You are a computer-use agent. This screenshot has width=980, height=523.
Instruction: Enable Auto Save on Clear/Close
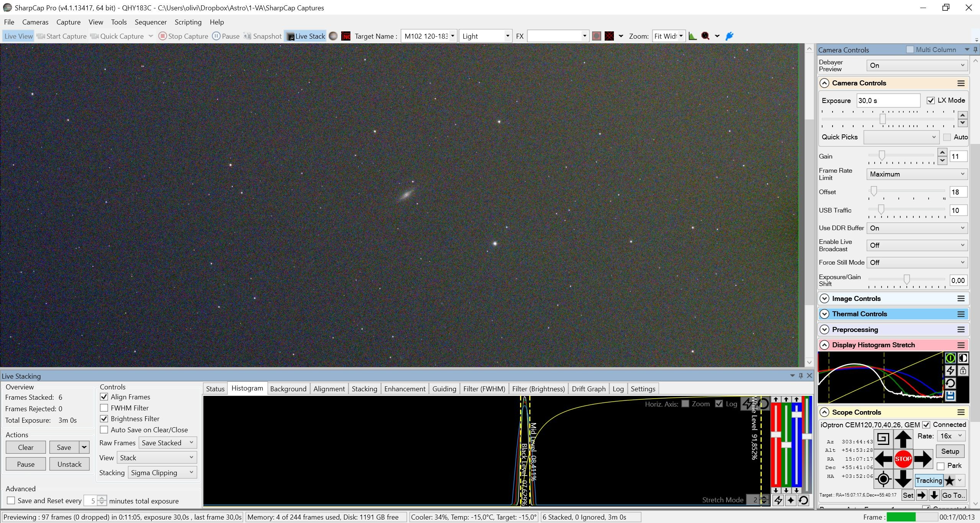pyautogui.click(x=104, y=430)
